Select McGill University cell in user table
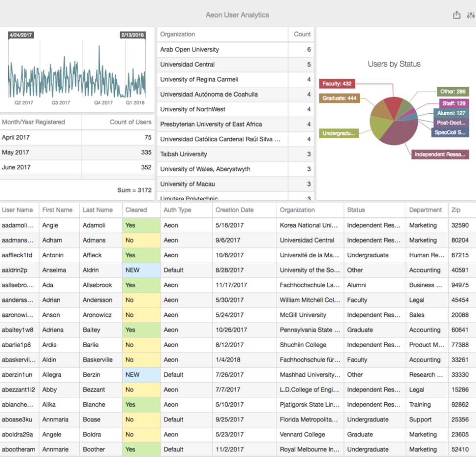Viewport: 476px width, 457px height. (303, 315)
